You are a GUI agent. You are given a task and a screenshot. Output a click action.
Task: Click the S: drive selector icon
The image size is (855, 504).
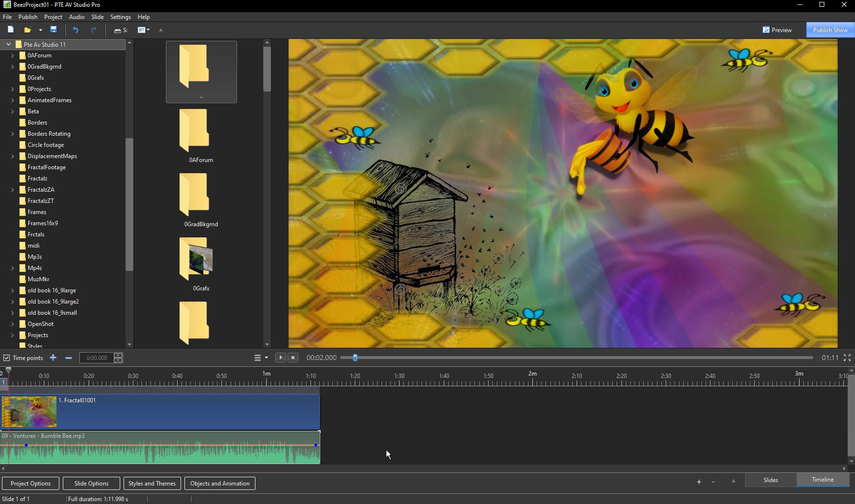tap(120, 30)
